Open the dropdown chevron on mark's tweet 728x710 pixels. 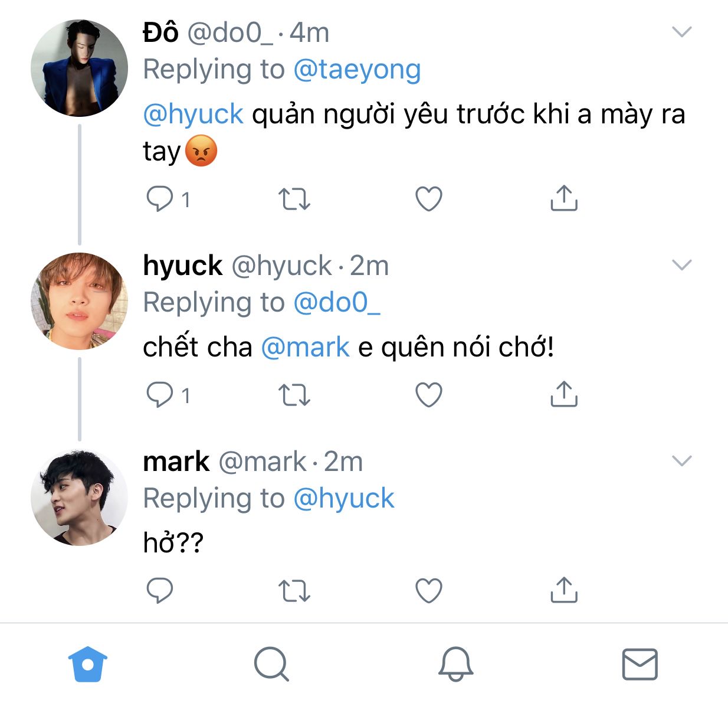coord(681,461)
